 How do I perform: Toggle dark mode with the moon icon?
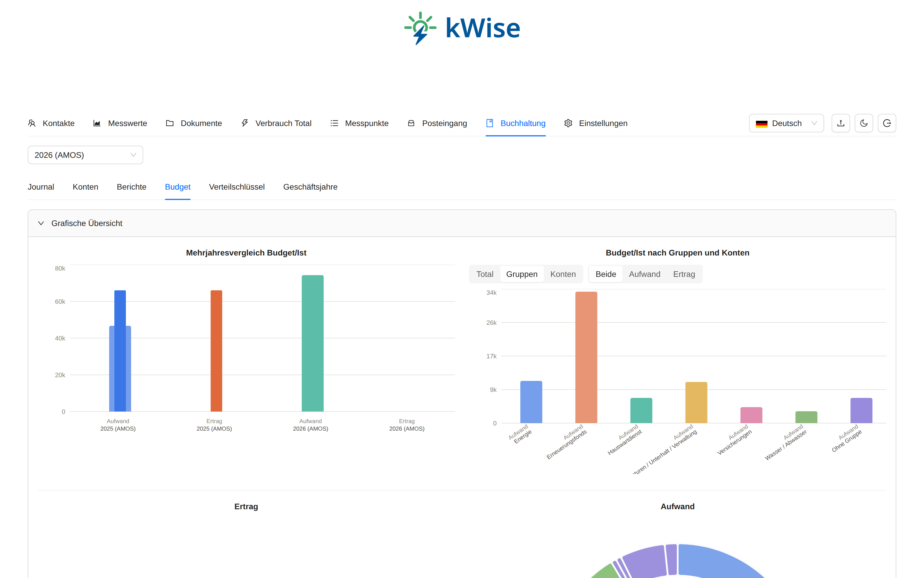click(x=864, y=123)
